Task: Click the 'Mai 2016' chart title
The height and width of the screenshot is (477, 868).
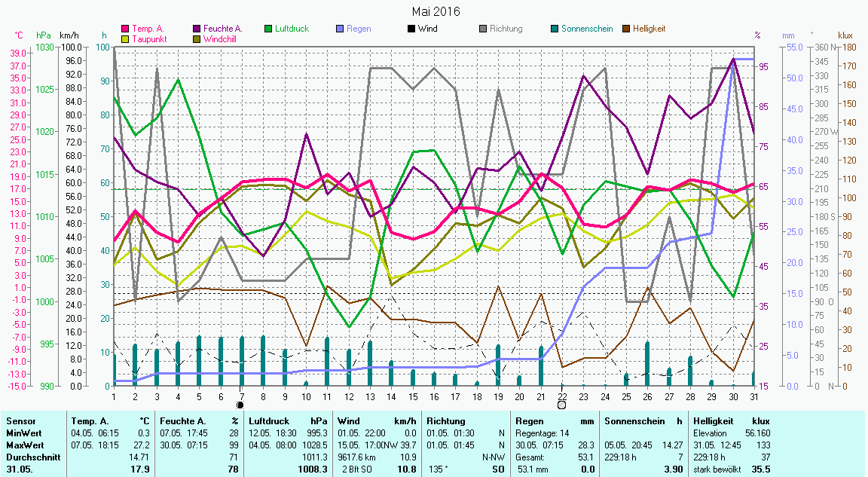Action: (x=436, y=11)
